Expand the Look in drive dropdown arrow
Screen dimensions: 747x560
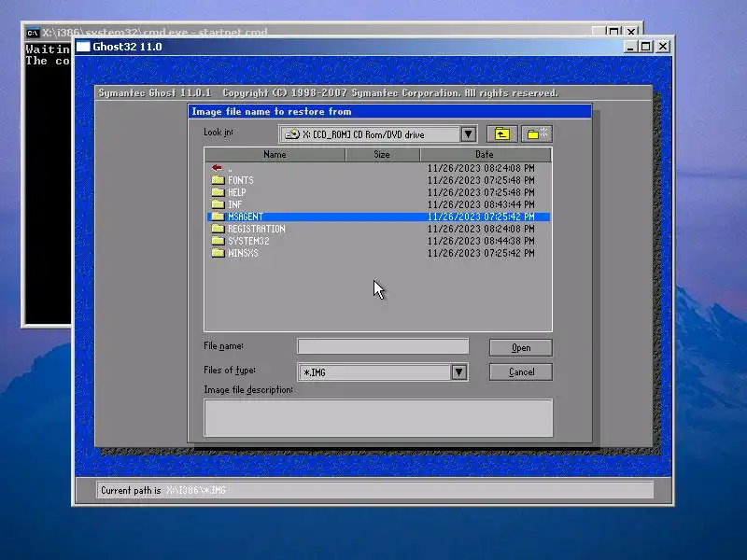pyautogui.click(x=469, y=134)
